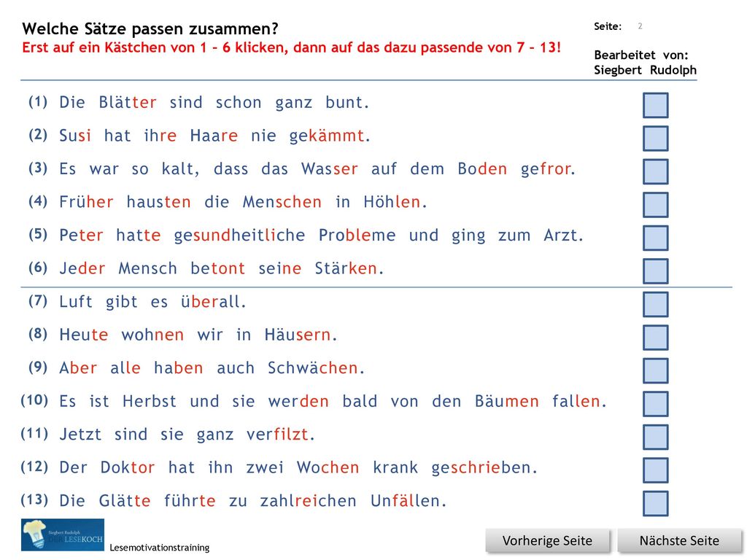Viewport: 747px width, 560px height.
Task: Check the box for sentence 1 'Die Blätter'
Action: click(656, 105)
